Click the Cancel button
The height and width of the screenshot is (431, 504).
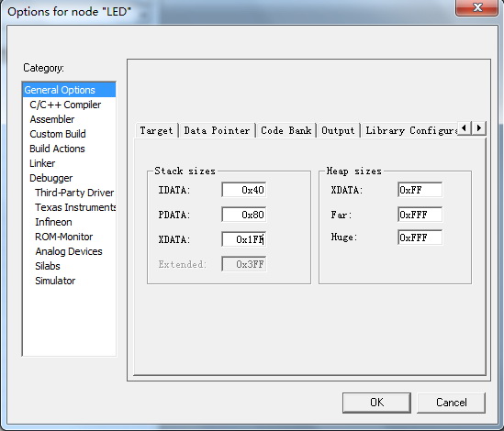tap(452, 403)
